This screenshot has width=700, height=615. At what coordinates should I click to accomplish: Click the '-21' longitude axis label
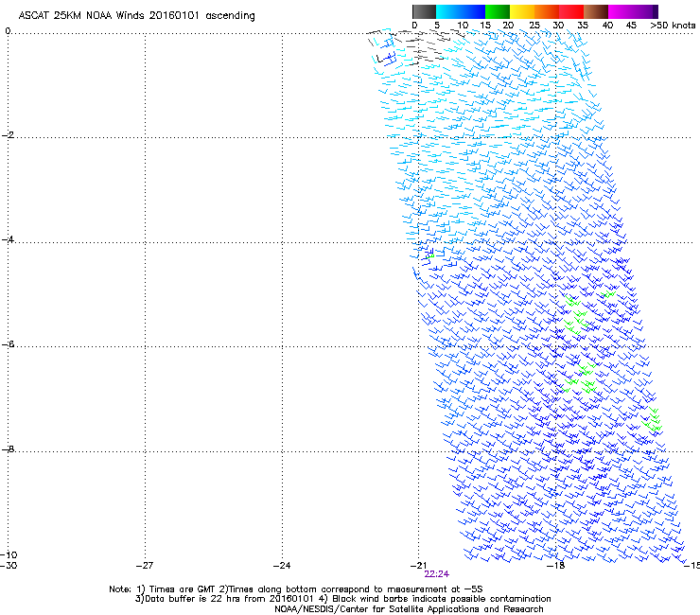click(418, 566)
